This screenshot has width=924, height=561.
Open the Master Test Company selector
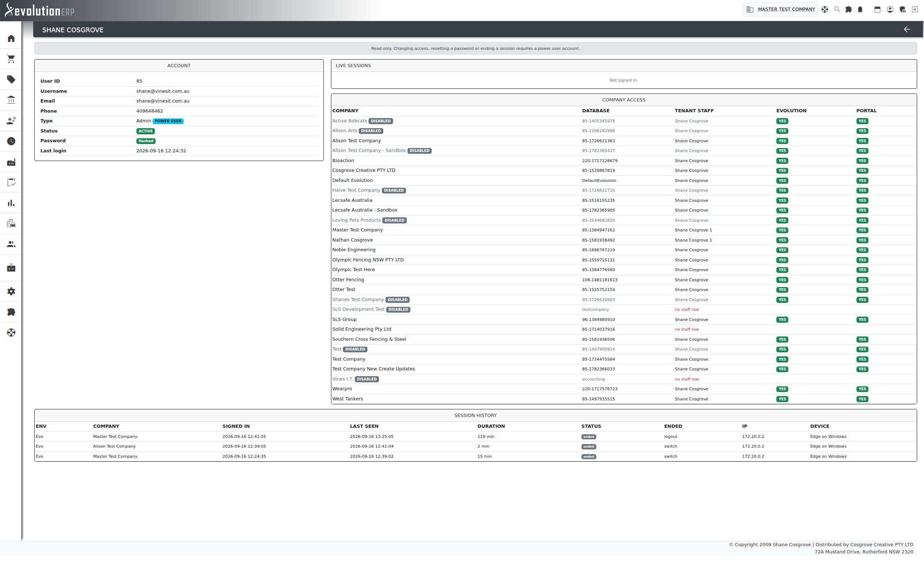(x=780, y=9)
